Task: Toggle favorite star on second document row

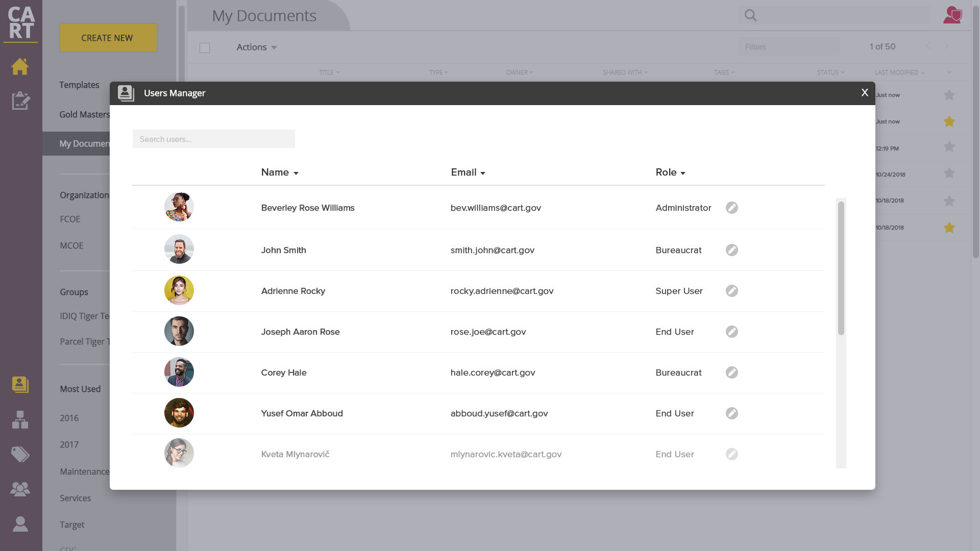Action: (x=949, y=121)
